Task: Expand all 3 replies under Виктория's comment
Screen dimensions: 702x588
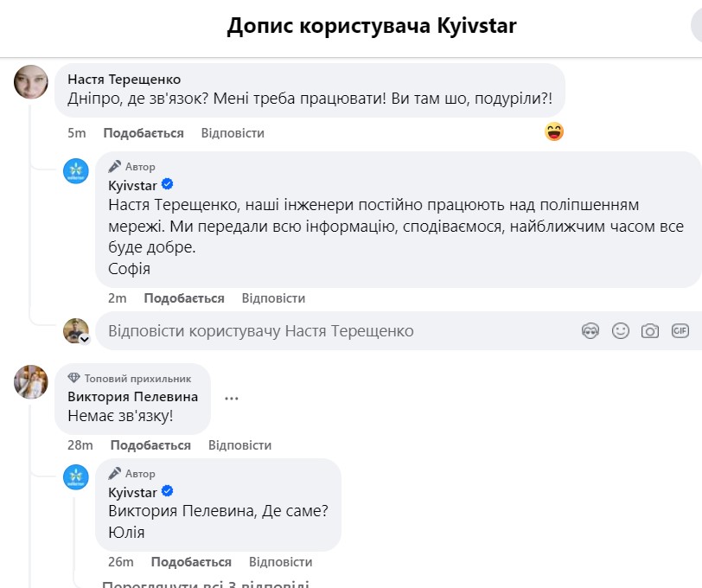Action: click(205, 585)
